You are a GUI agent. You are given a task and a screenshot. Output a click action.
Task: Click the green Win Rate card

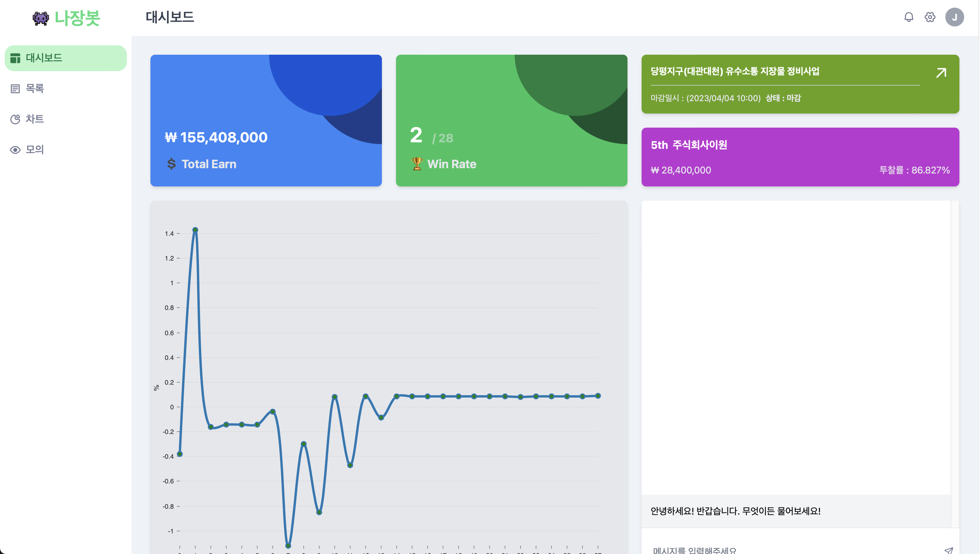(511, 120)
